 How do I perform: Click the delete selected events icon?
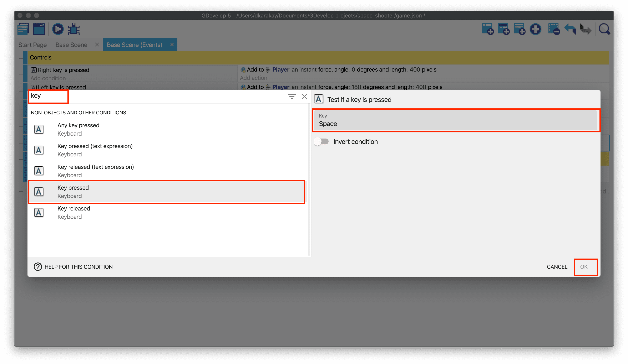click(x=554, y=29)
